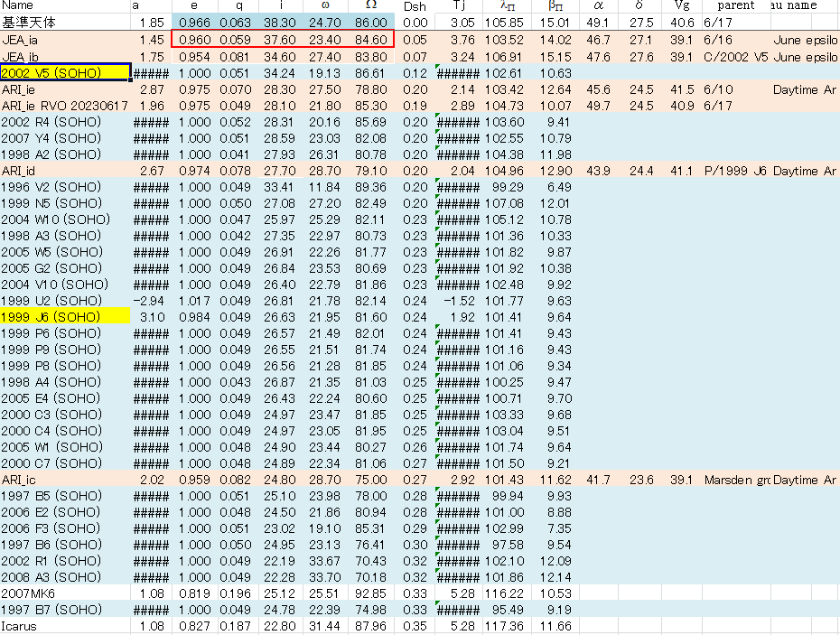
Task: Select the Daytime Ar cell on the ARI_id row
Action: (806, 170)
